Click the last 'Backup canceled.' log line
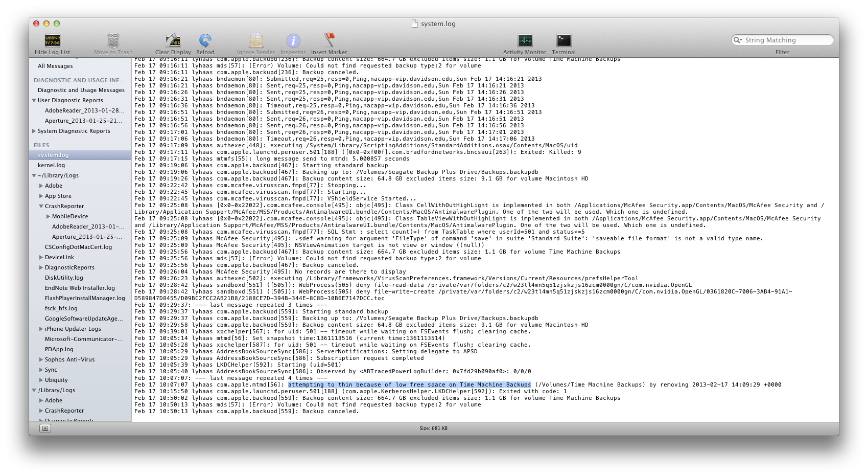Viewport: 868px width, 476px height. 247,411
